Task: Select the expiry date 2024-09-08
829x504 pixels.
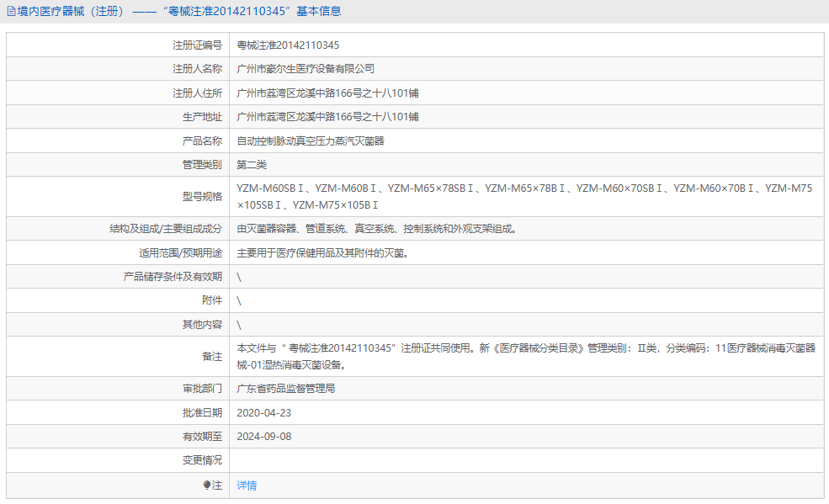Action: click(x=266, y=437)
